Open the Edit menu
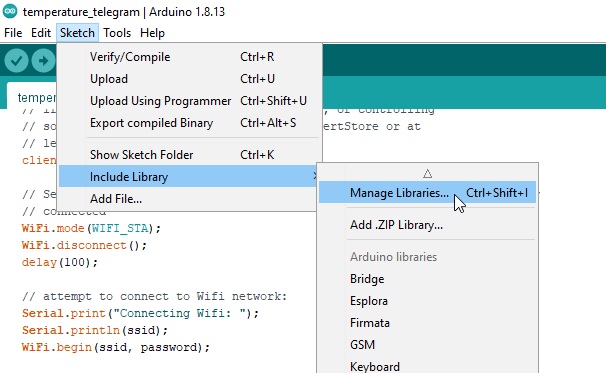Image resolution: width=606 pixels, height=373 pixels. [41, 33]
